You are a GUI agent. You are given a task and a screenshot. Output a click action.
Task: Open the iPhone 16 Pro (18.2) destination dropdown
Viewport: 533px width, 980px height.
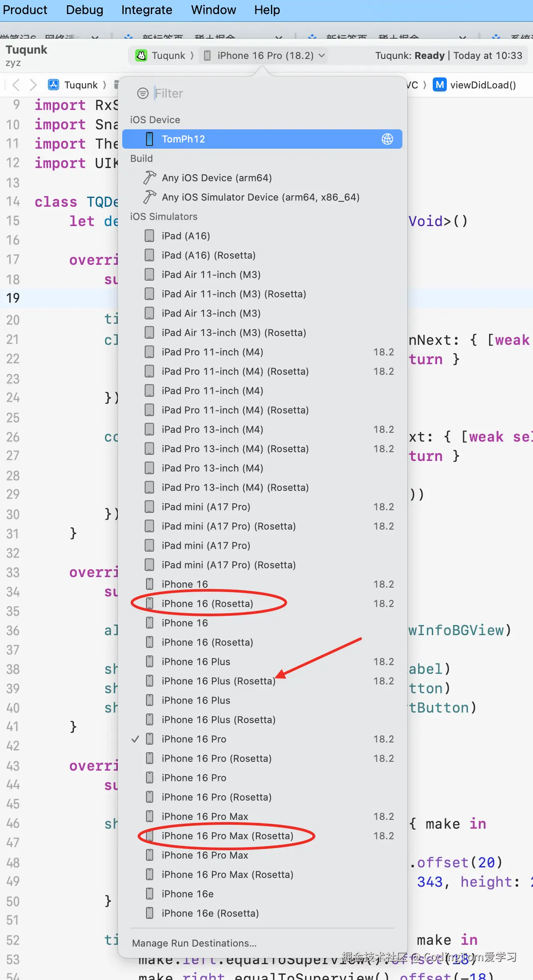click(265, 55)
